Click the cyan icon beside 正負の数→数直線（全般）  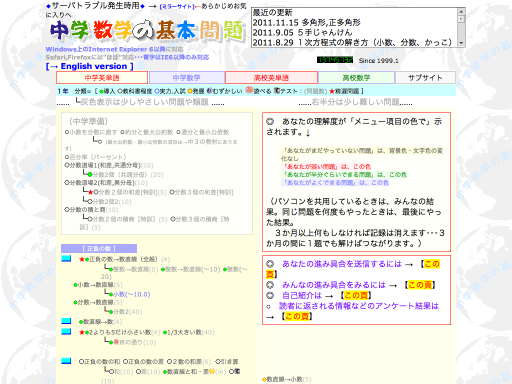pos(66,258)
